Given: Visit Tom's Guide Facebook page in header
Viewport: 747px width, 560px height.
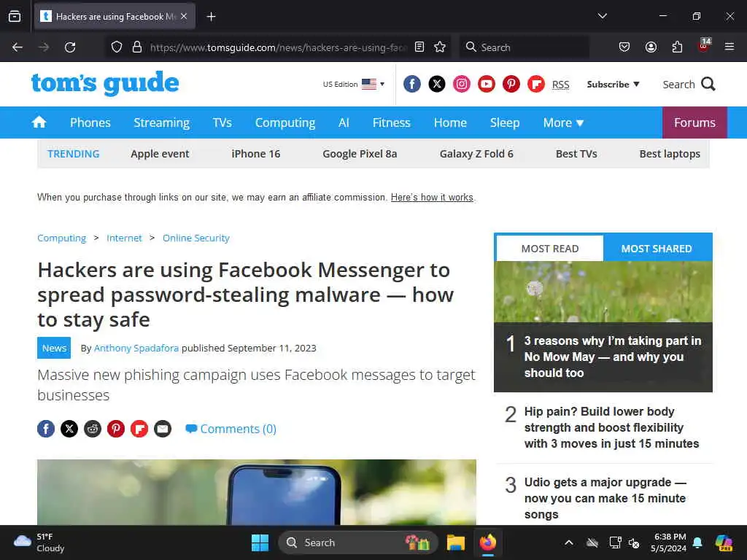Looking at the screenshot, I should (x=412, y=85).
